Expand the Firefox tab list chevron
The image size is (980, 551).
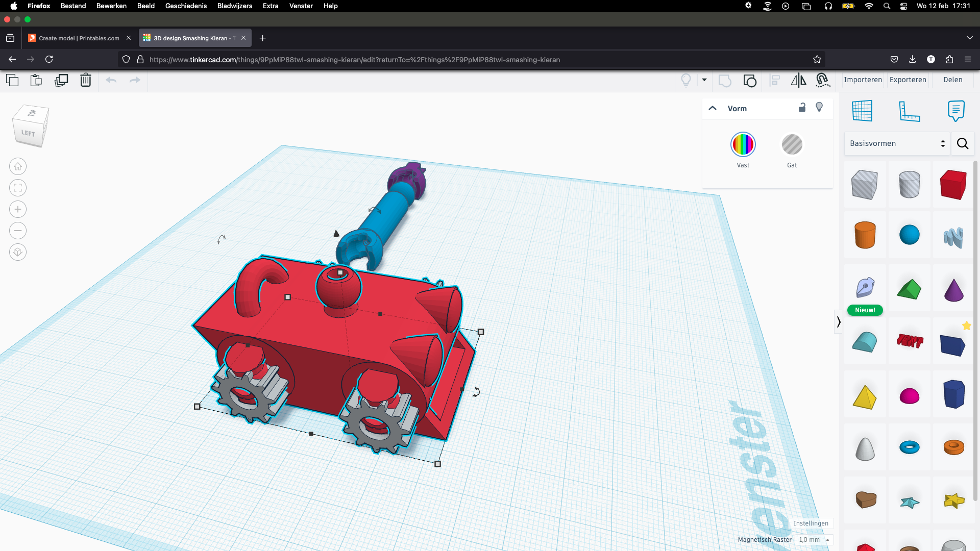(969, 38)
